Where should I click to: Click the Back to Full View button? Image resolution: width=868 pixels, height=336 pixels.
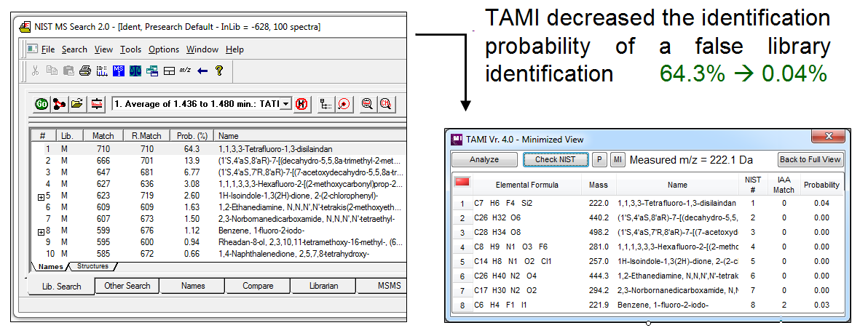(810, 160)
